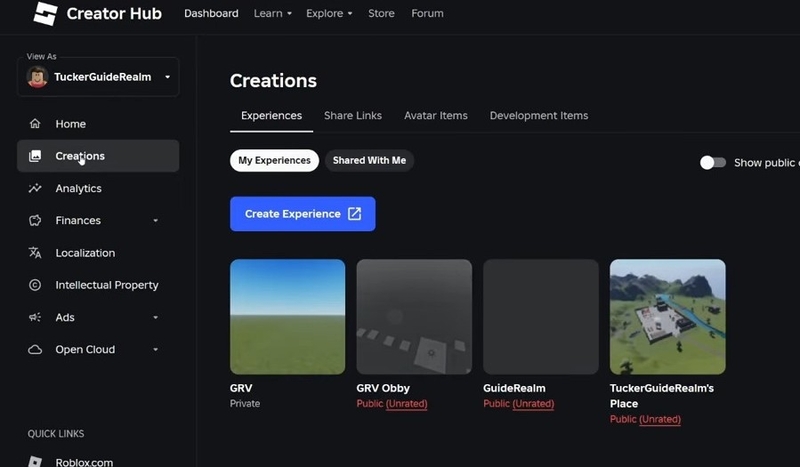Click the TuckerGuideRealm's Place title text
800x467 pixels.
click(x=662, y=396)
